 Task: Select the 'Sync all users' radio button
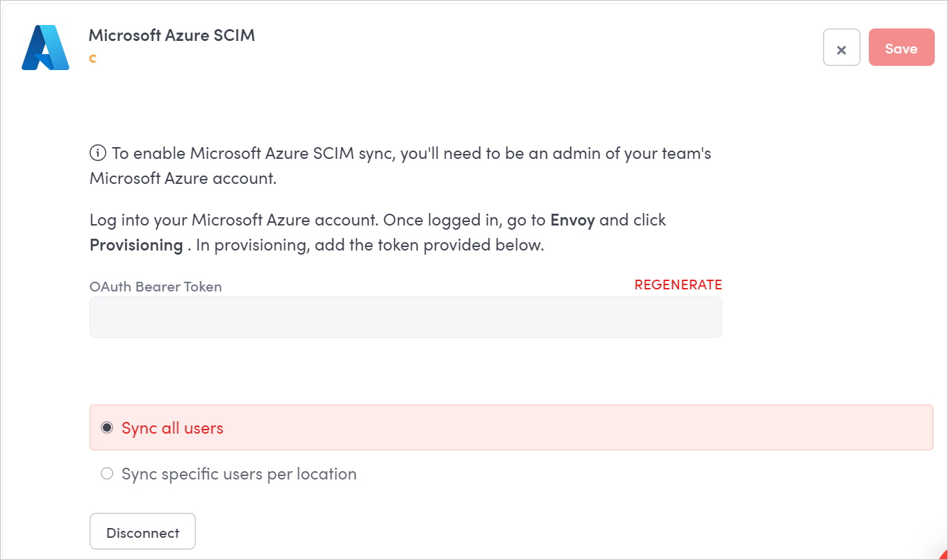click(107, 427)
